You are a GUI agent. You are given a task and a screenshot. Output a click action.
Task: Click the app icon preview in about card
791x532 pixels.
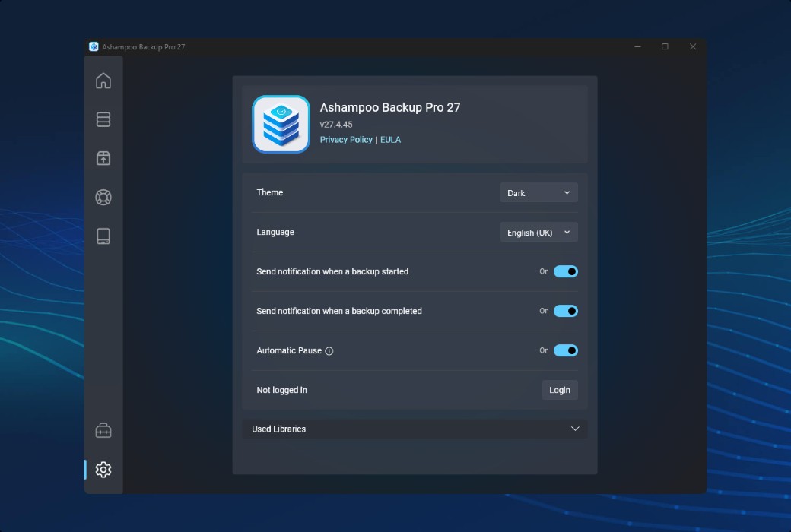pyautogui.click(x=281, y=123)
